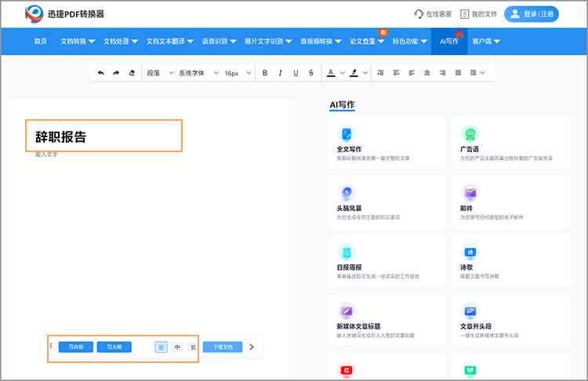Open the 全文写作 card
This screenshot has height=381, width=588.
point(388,143)
